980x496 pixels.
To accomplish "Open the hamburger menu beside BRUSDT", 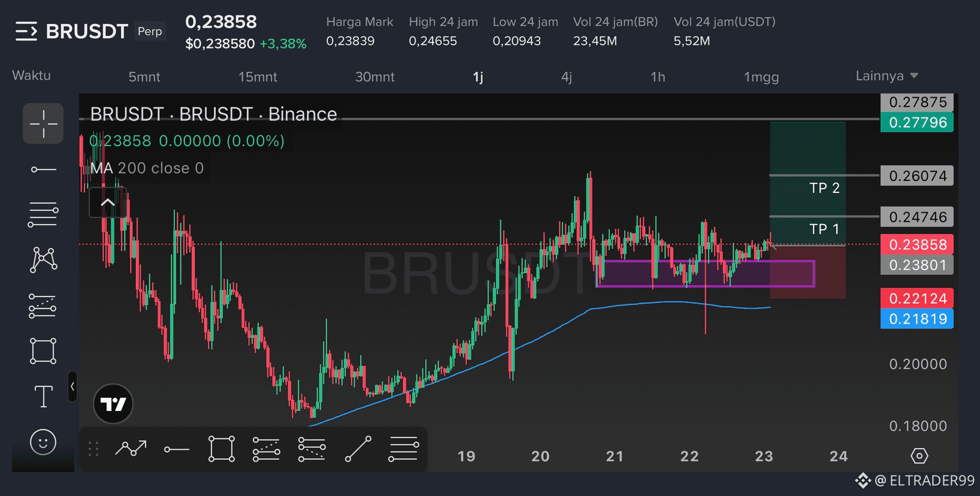I will pos(26,31).
